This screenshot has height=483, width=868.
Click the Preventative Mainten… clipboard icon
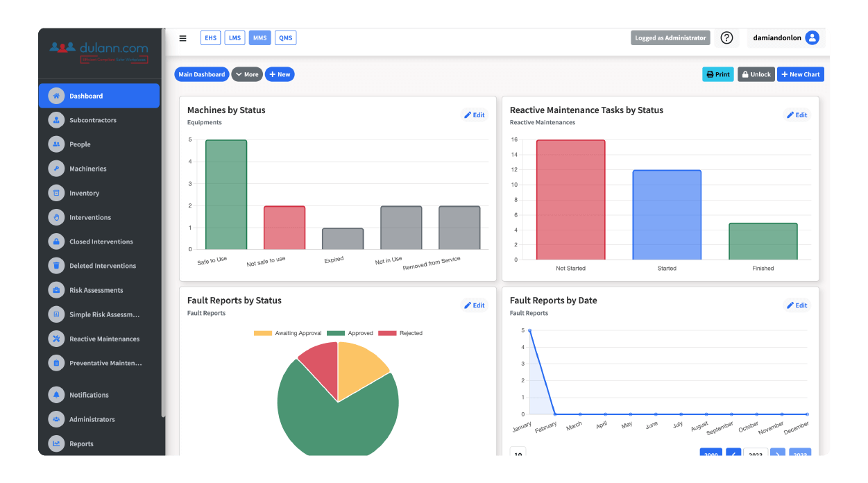point(56,363)
